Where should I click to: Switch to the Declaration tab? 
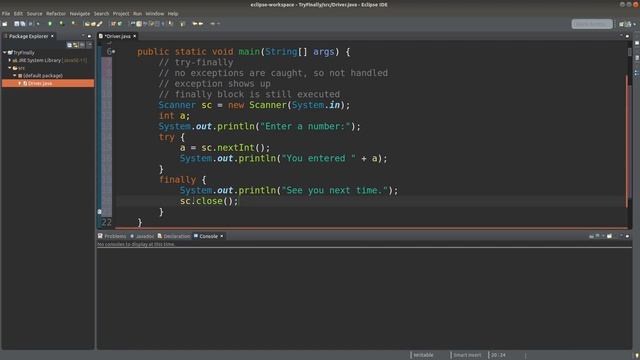tap(174, 236)
